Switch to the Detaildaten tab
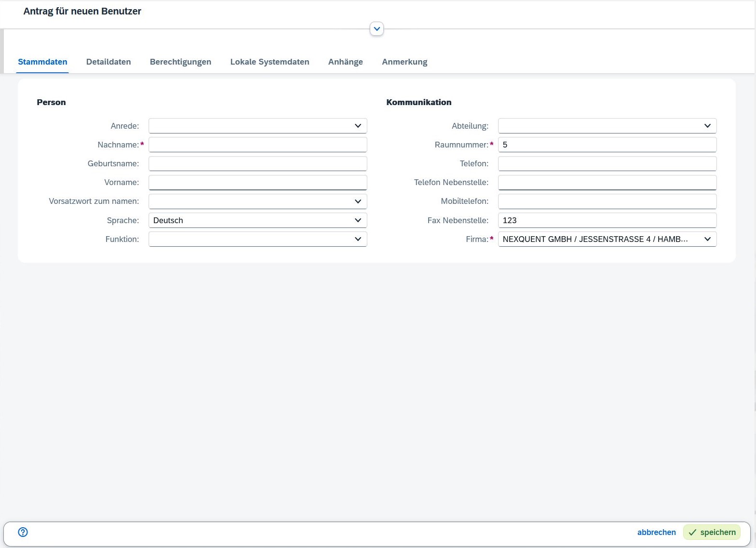756x548 pixels. point(108,62)
